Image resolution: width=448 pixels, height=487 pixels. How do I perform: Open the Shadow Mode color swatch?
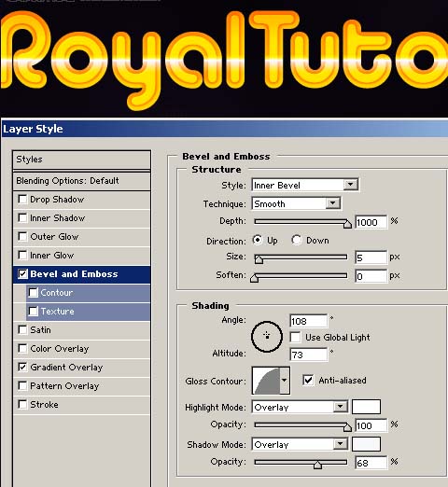tap(366, 444)
